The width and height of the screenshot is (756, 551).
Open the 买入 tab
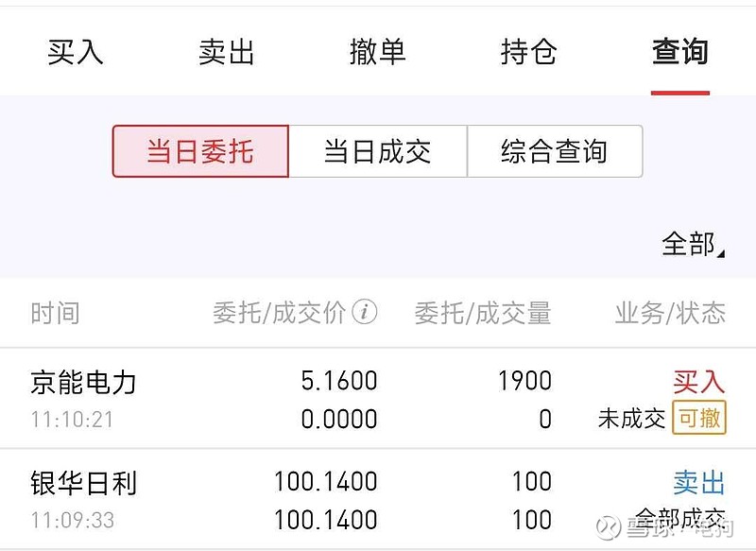[76, 52]
